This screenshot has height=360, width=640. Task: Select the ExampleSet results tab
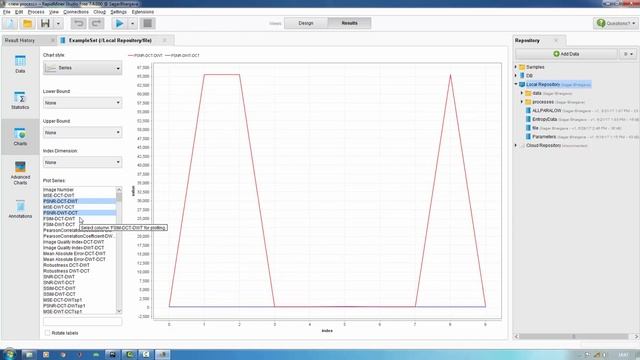pyautogui.click(x=110, y=40)
